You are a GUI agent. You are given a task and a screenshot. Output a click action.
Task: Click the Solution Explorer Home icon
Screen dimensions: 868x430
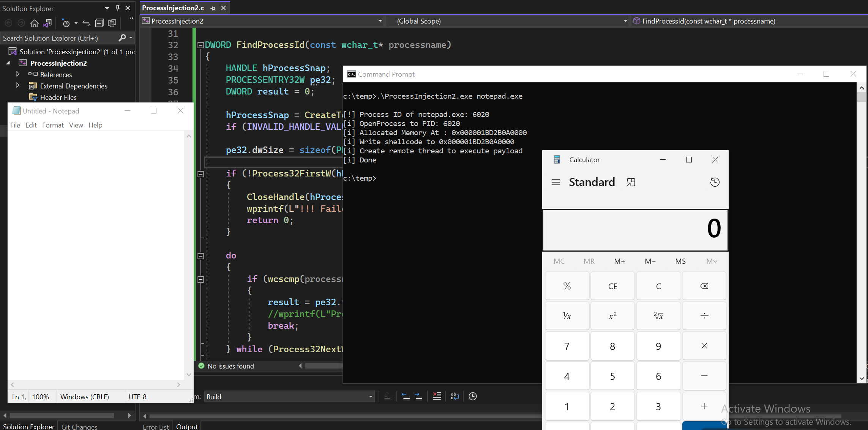click(x=35, y=24)
